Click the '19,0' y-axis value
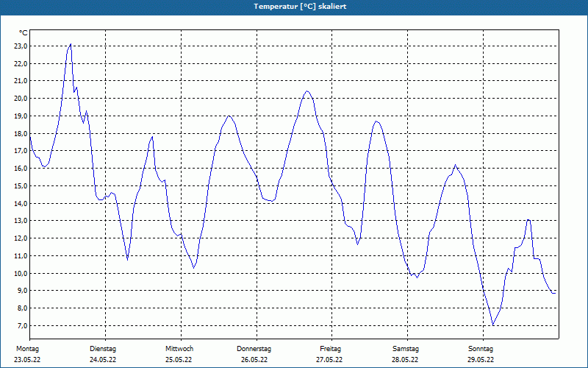Image resolution: width=588 pixels, height=368 pixels. point(21,116)
